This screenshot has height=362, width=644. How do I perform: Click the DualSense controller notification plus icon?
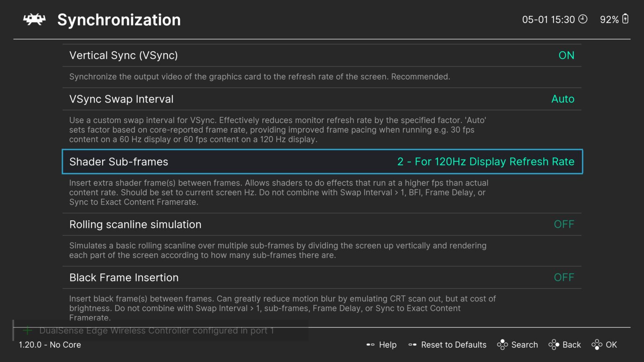click(x=27, y=331)
